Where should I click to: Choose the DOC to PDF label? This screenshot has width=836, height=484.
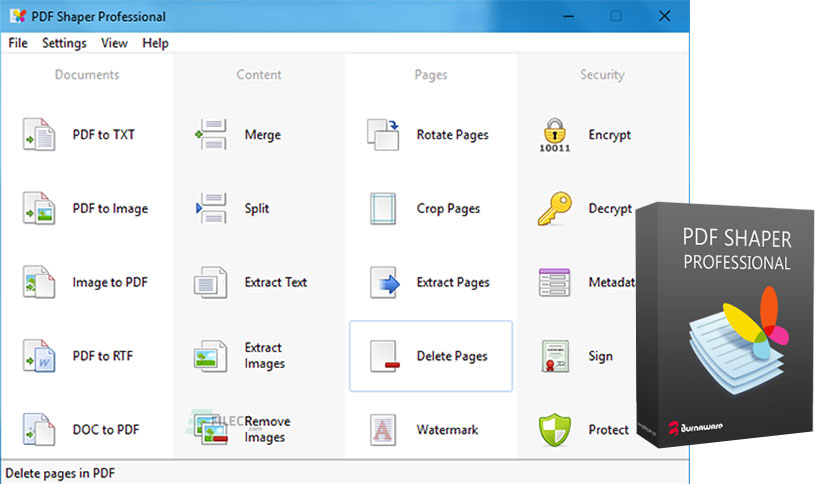106,429
